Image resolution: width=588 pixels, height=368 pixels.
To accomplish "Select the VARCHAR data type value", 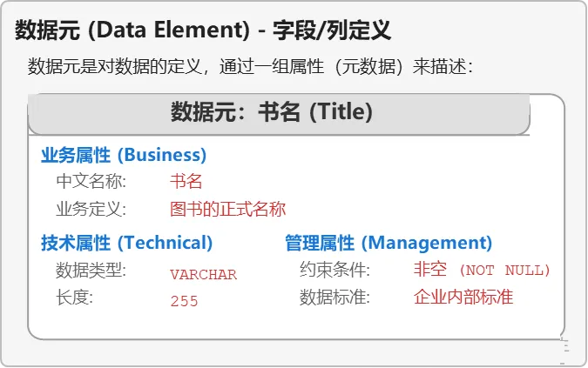I will click(203, 274).
